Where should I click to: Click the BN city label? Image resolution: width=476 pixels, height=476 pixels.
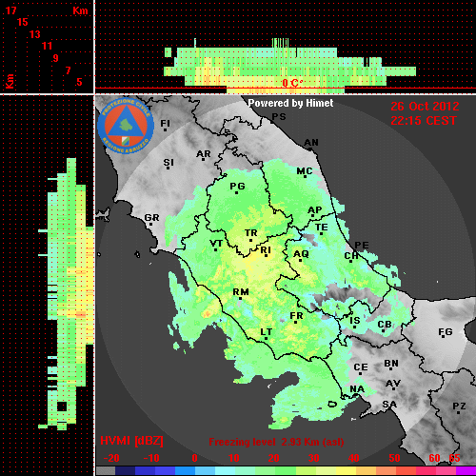(x=391, y=364)
